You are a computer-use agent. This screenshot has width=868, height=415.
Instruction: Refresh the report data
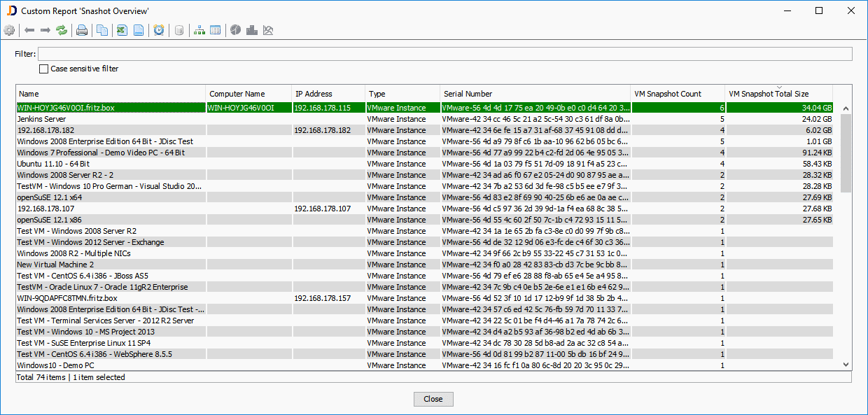pos(62,29)
